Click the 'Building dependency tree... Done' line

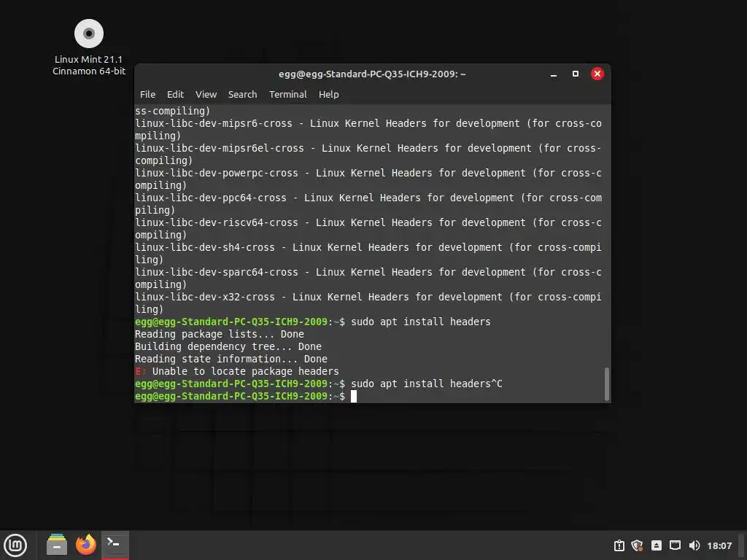[228, 346]
